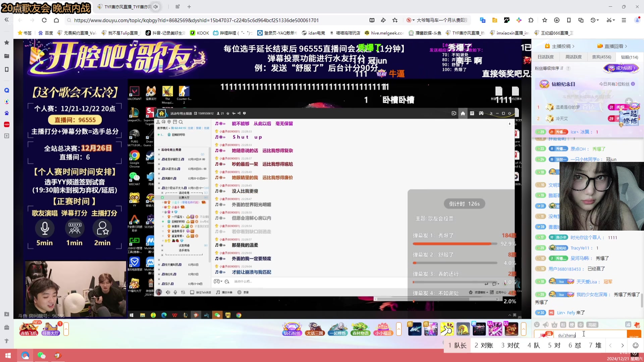The image size is (644, 362).
Task: Open the 百度 bookmark
Action: (x=46, y=33)
